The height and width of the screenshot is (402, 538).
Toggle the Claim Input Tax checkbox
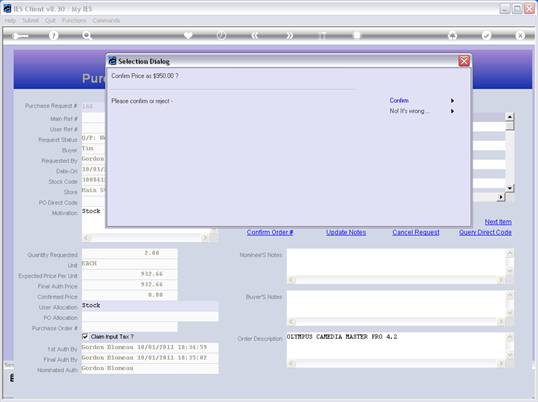(85, 336)
